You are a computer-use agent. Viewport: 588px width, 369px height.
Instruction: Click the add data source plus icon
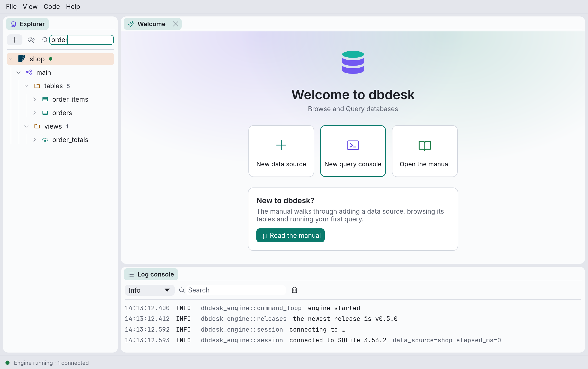(15, 40)
